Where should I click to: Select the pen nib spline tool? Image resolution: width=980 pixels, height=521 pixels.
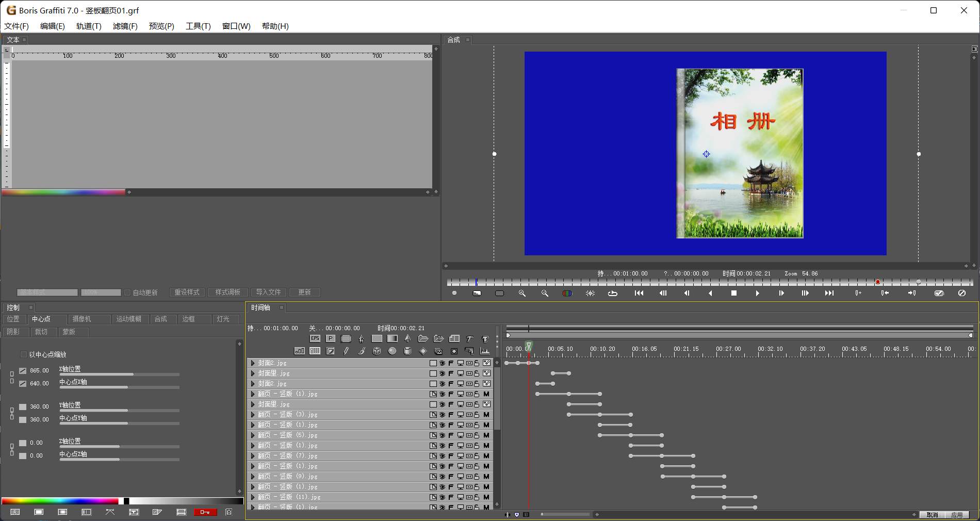click(x=361, y=339)
